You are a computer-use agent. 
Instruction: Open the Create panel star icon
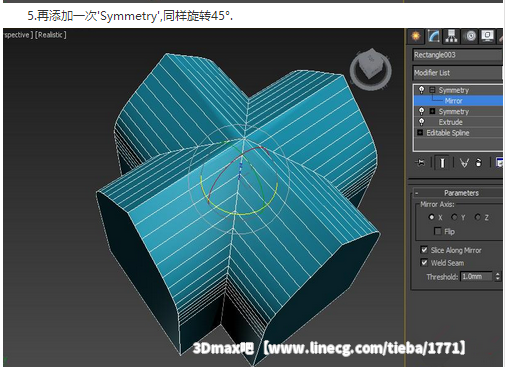[x=416, y=36]
